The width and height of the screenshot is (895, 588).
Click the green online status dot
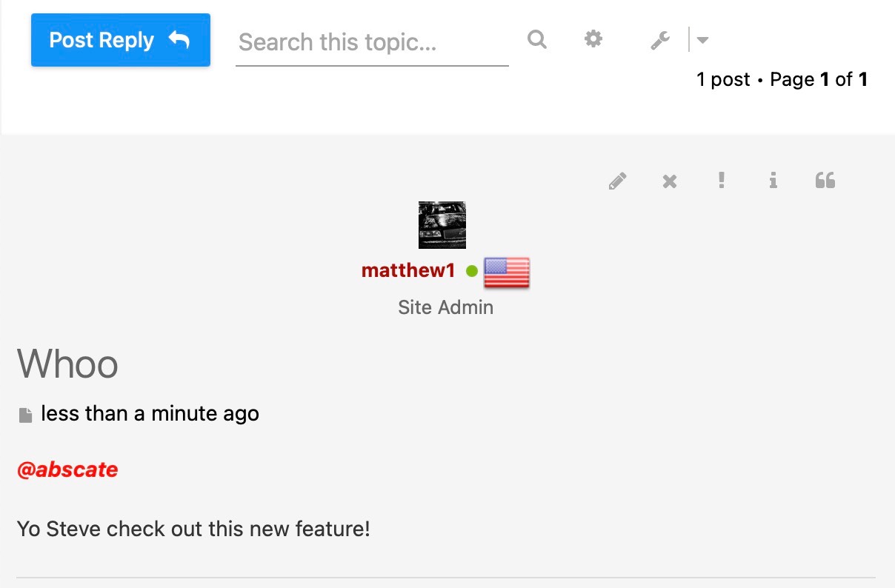click(472, 271)
